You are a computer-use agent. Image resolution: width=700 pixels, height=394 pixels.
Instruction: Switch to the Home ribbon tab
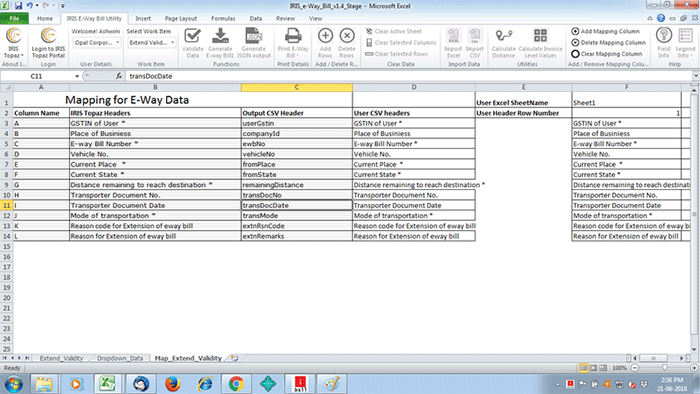point(45,18)
